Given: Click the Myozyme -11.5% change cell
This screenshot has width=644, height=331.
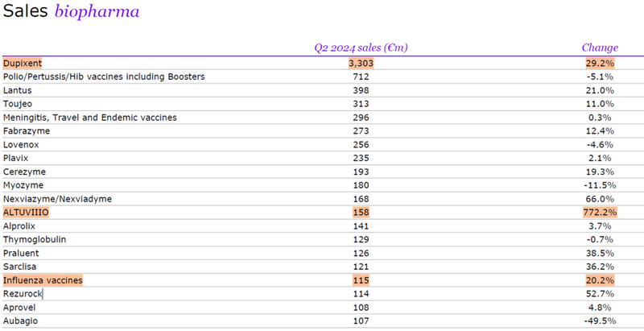Looking at the screenshot, I should 599,185.
